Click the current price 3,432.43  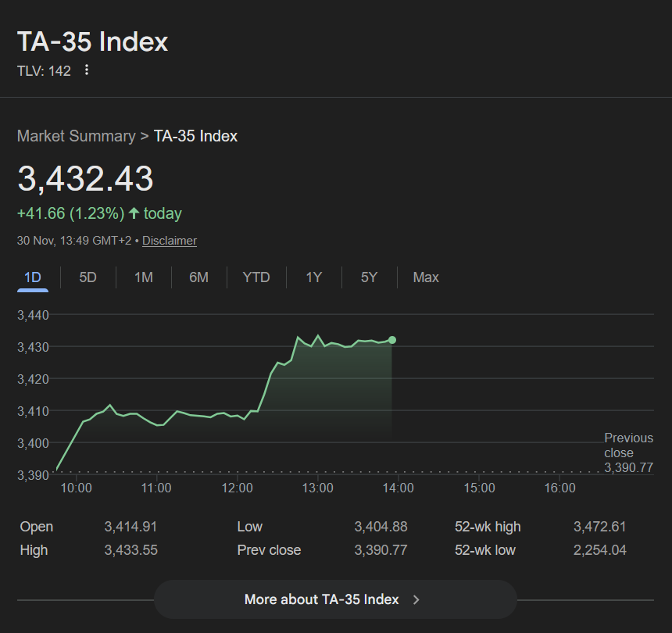click(85, 178)
